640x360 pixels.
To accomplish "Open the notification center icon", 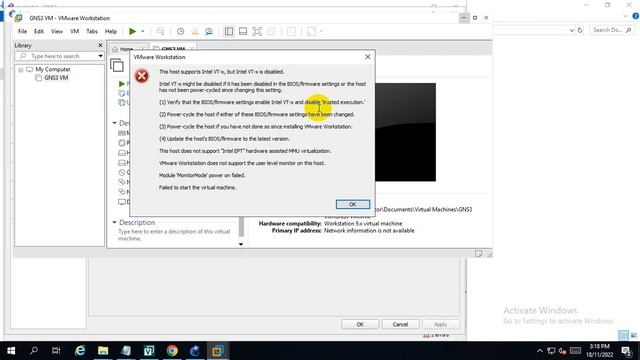I will tap(627, 351).
